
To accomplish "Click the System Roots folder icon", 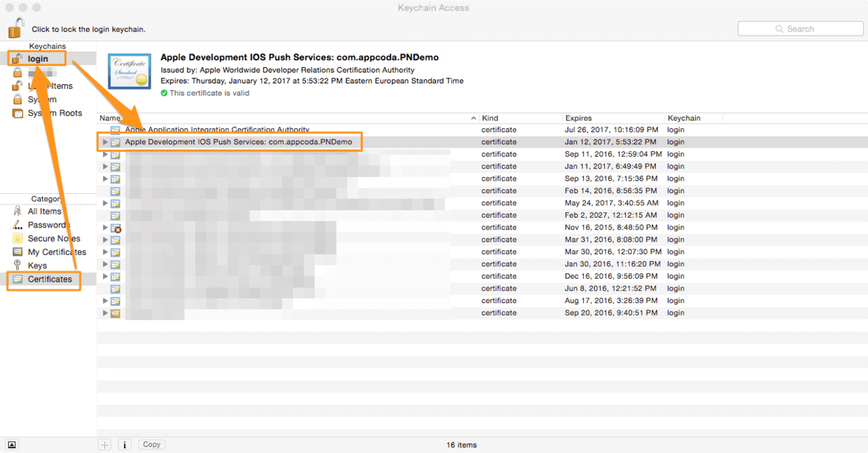I will coord(17,113).
